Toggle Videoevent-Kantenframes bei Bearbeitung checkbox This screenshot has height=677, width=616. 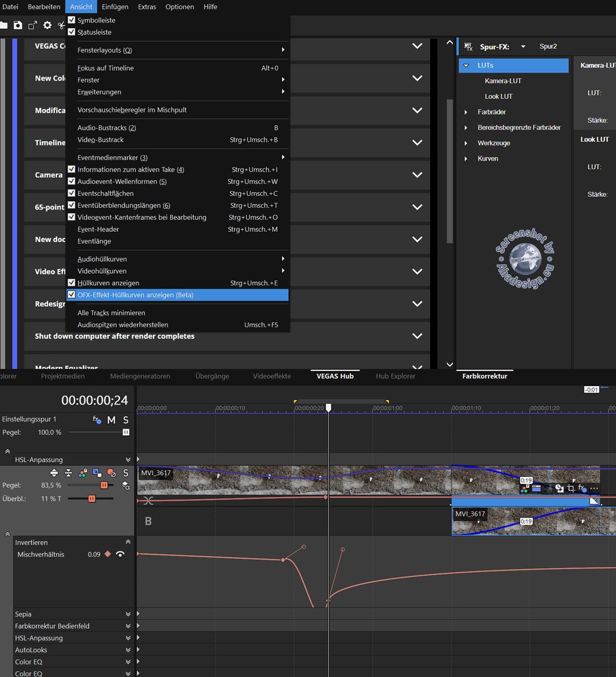pyautogui.click(x=72, y=217)
